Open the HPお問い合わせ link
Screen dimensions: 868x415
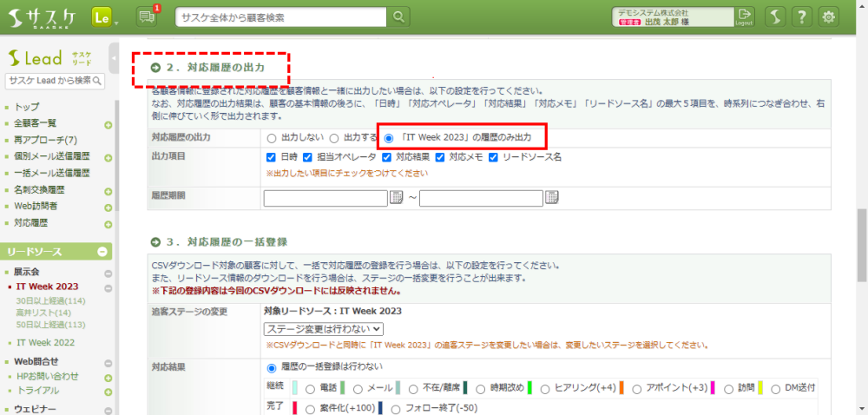pos(48,376)
